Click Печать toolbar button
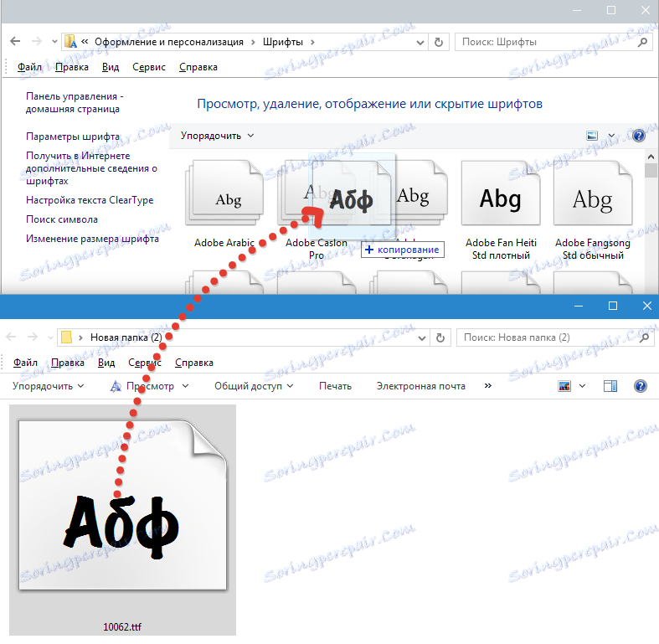 click(x=336, y=386)
